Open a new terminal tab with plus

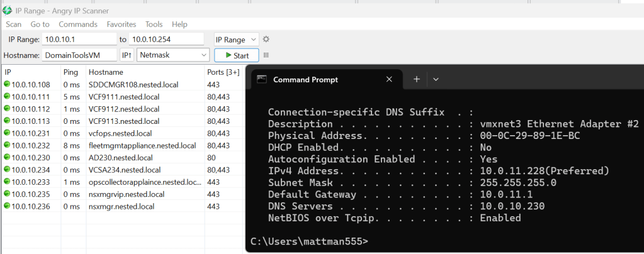(416, 79)
